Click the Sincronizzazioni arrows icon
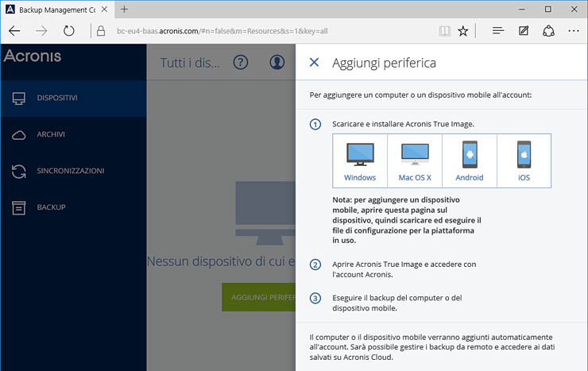 19,172
